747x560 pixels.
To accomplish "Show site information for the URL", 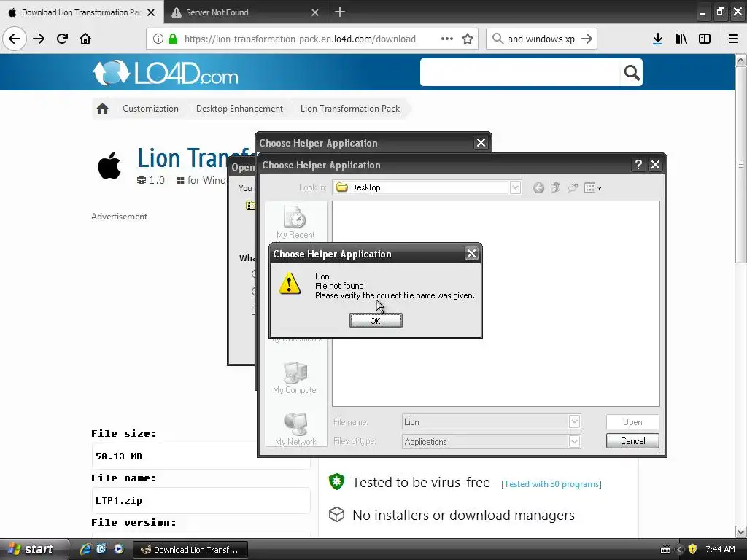I will [158, 39].
